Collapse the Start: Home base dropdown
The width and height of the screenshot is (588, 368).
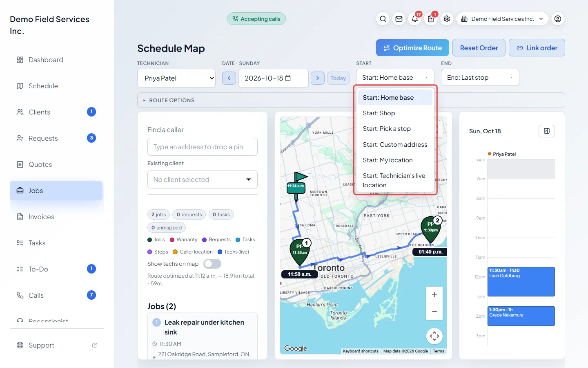[395, 77]
